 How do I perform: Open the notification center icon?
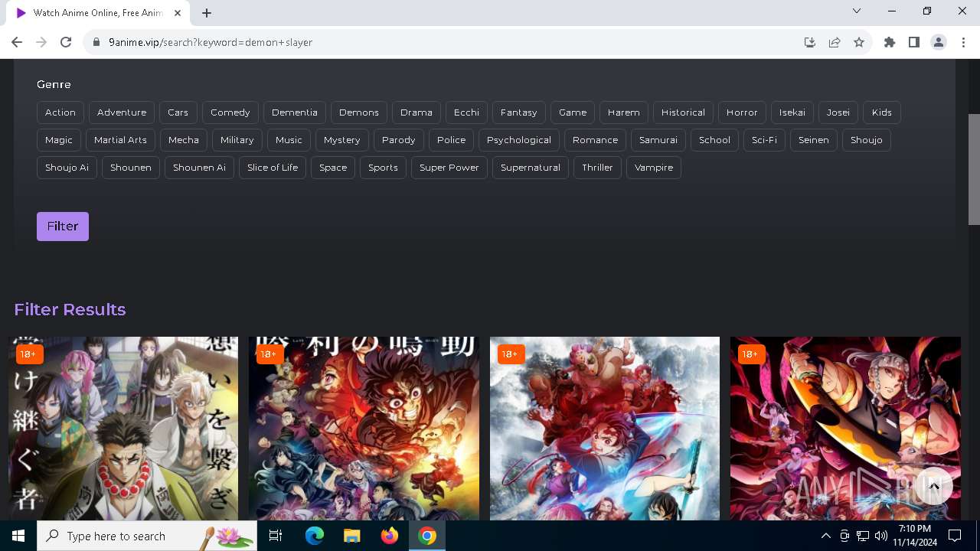[x=955, y=536]
